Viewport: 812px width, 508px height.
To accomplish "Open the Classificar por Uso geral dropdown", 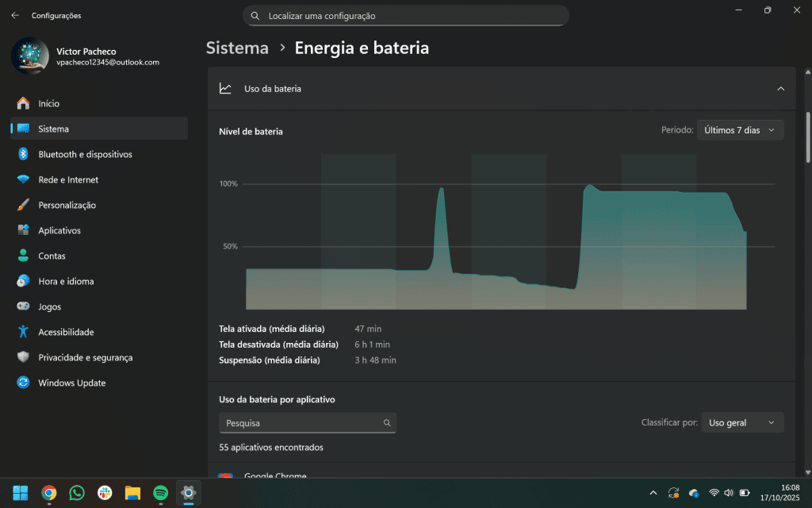I will 742,422.
